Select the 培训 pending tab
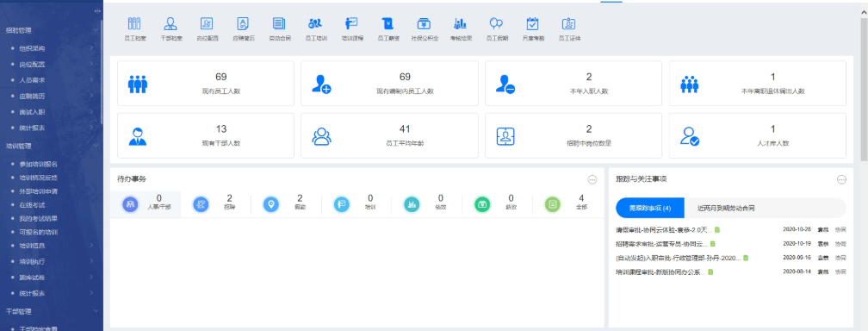 coord(356,204)
